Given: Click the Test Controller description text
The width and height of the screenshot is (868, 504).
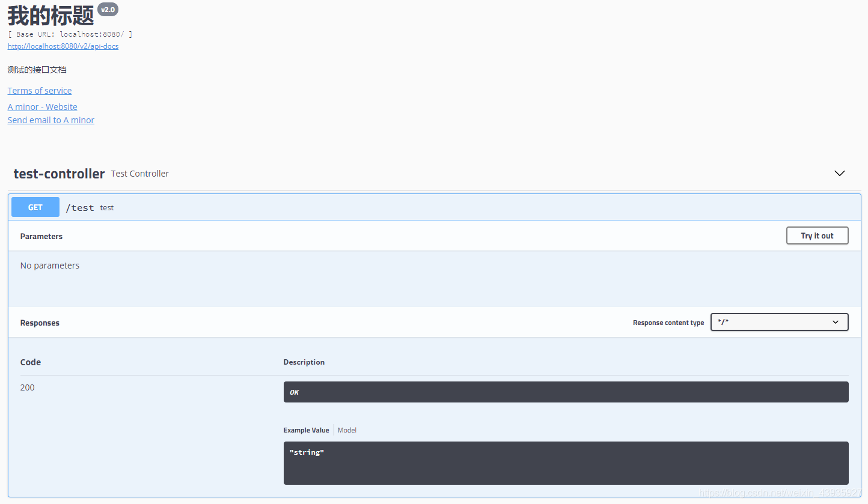Looking at the screenshot, I should (x=140, y=174).
